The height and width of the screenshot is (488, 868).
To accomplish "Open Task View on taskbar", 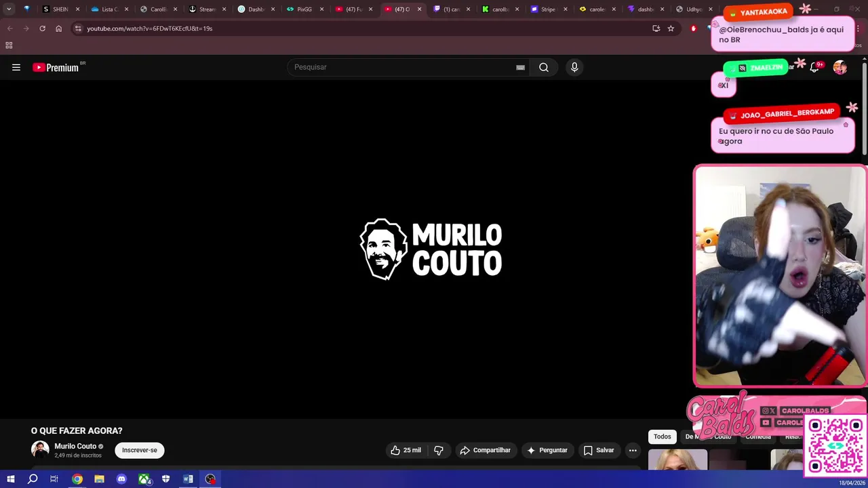I will [x=54, y=479].
